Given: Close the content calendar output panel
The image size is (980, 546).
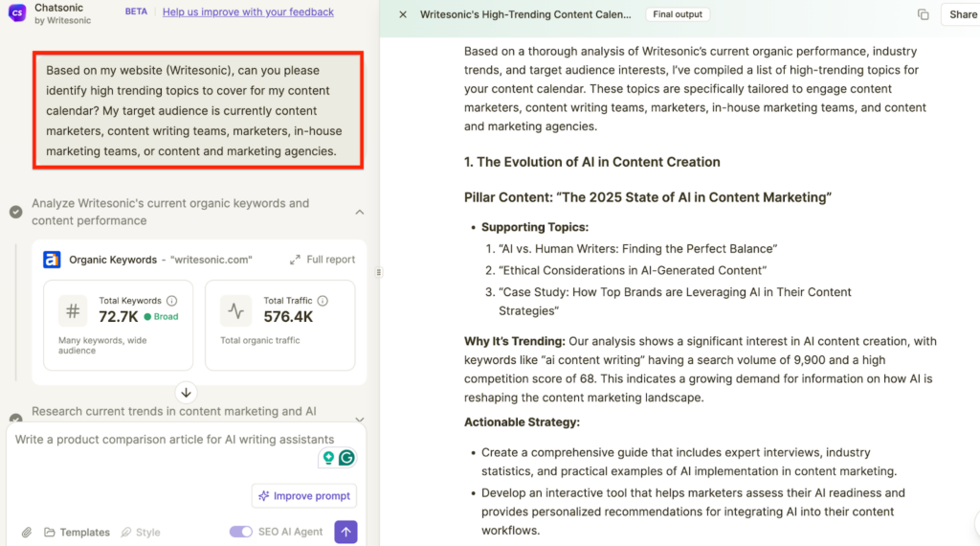Looking at the screenshot, I should coord(403,14).
